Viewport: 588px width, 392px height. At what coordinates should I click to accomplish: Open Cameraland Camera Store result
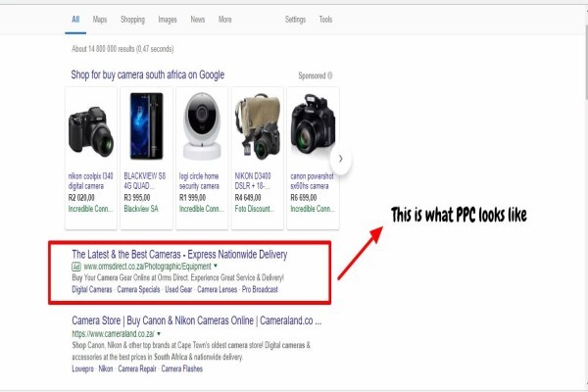pos(197,320)
